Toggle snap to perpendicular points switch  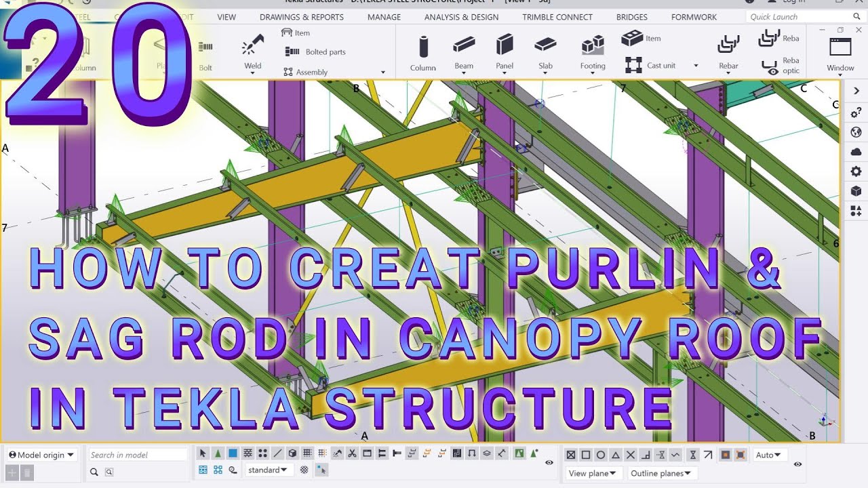click(646, 455)
